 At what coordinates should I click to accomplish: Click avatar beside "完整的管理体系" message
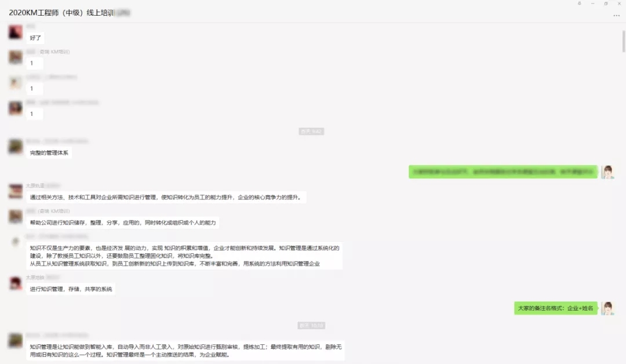(x=16, y=147)
